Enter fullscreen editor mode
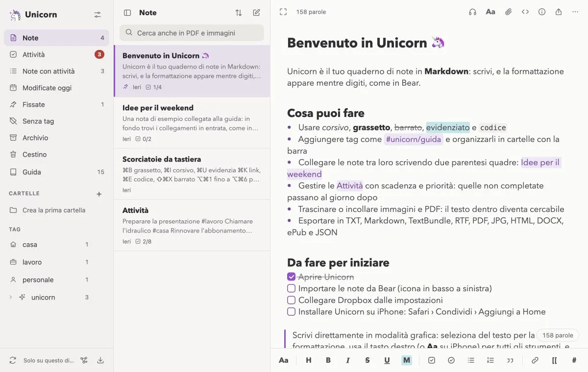The width and height of the screenshot is (588, 372). coord(283,12)
